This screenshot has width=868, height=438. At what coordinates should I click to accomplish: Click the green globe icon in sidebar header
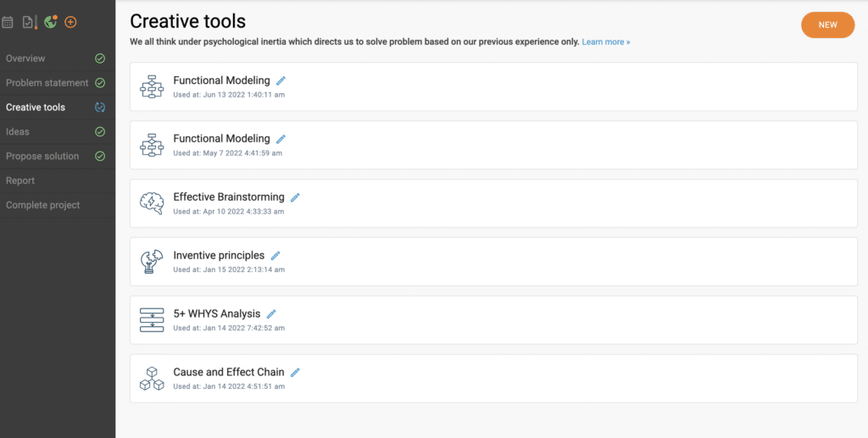pyautogui.click(x=51, y=22)
